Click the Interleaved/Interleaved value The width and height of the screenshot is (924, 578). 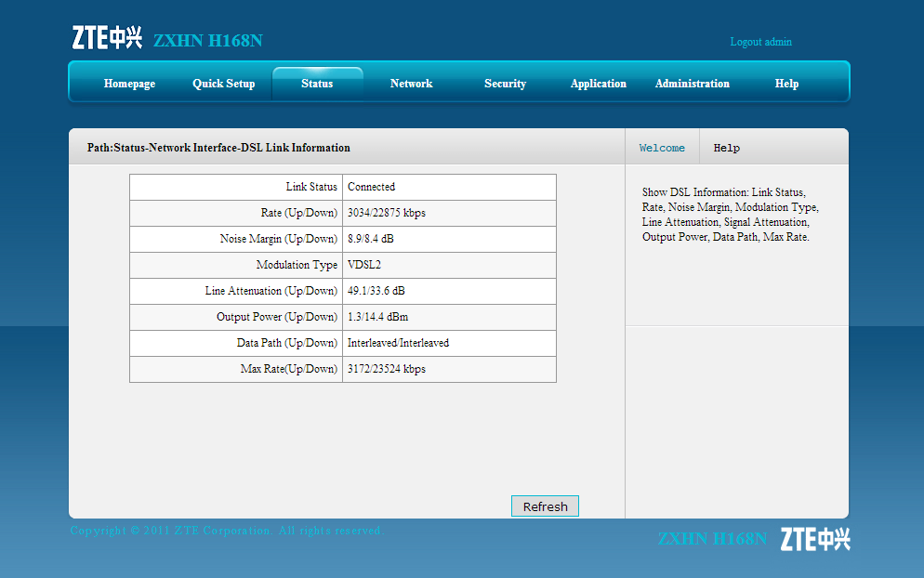click(399, 343)
